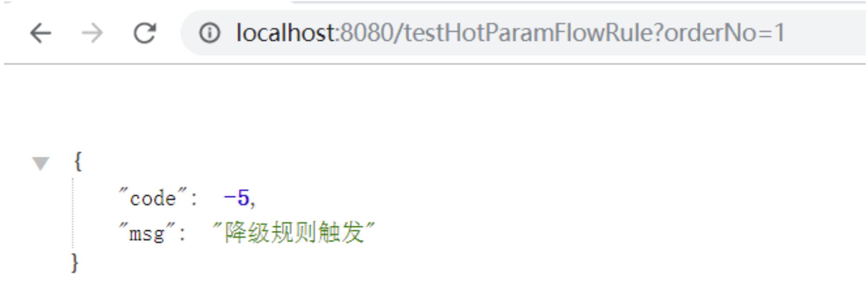Click the dotted indent guide line beside the JSON keys
Screen dimensions: 868x293
72,213
